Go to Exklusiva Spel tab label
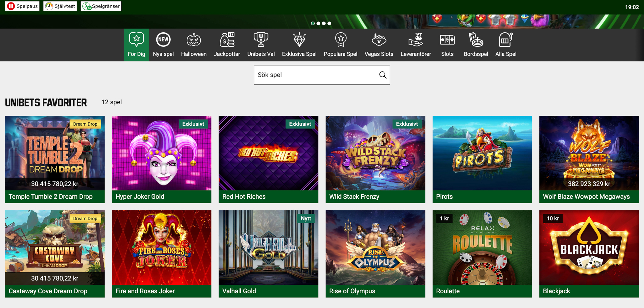 [x=299, y=54]
